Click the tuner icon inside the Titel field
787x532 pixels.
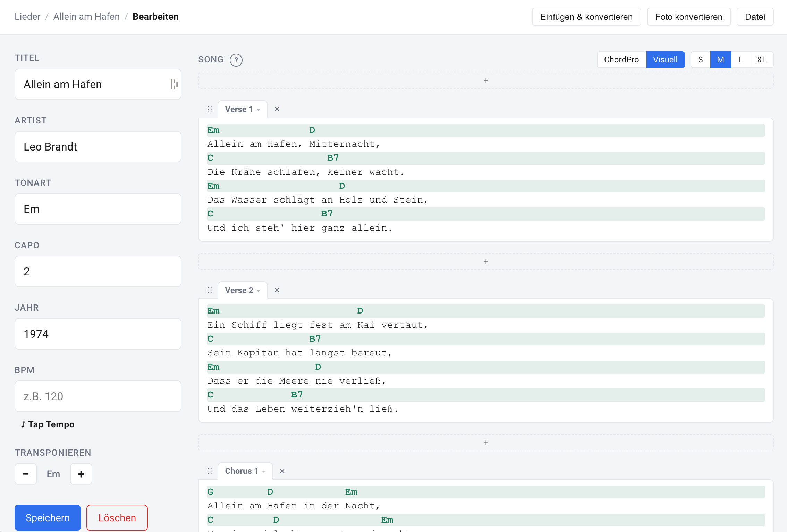174,84
